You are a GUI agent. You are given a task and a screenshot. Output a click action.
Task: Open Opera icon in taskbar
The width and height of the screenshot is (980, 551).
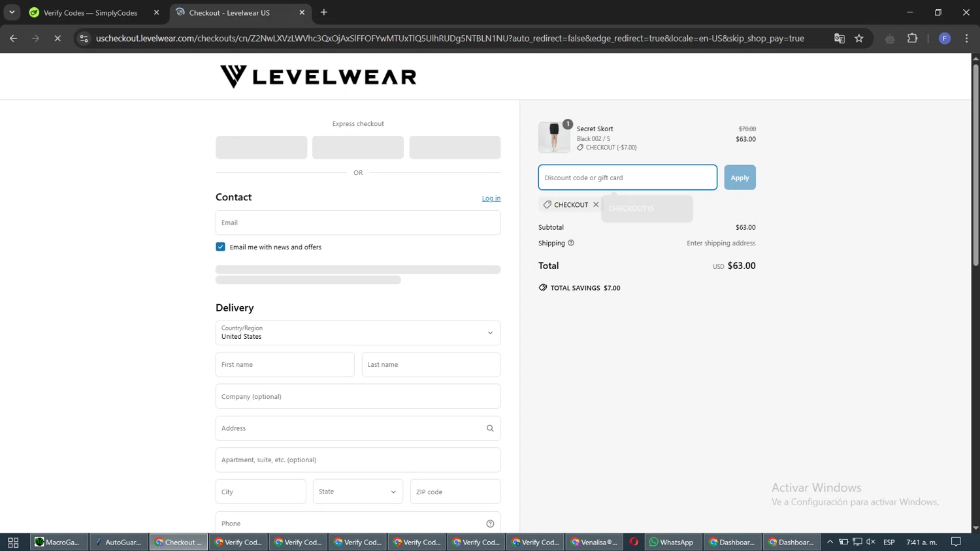(x=634, y=542)
